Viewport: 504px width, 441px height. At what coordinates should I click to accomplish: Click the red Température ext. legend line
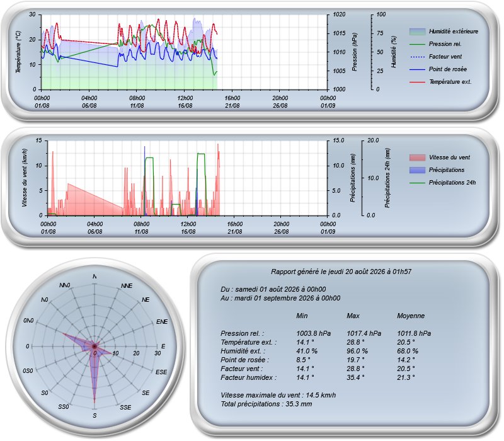[417, 83]
